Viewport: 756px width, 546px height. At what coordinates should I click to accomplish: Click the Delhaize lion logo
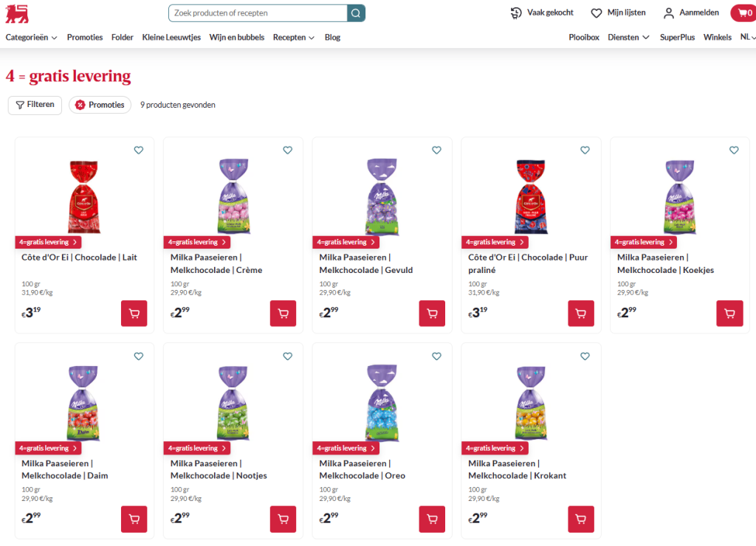17,13
